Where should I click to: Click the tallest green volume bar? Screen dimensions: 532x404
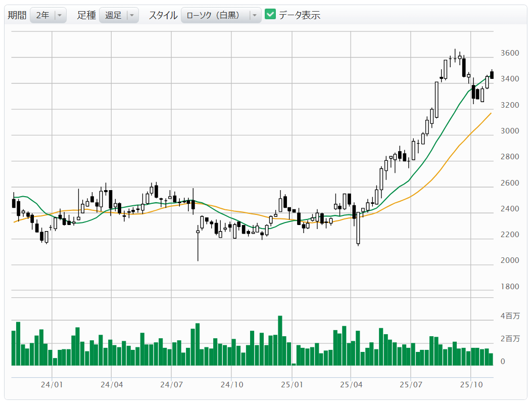click(280, 340)
